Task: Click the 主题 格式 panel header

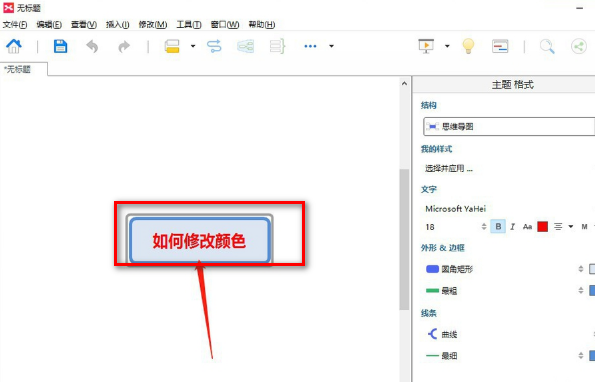Action: tap(512, 85)
